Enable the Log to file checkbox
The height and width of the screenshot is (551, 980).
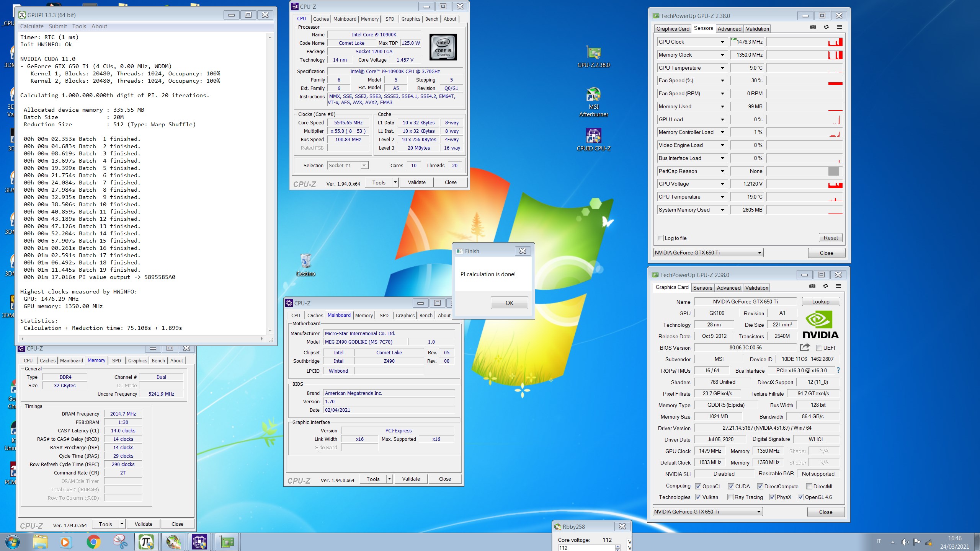660,238
